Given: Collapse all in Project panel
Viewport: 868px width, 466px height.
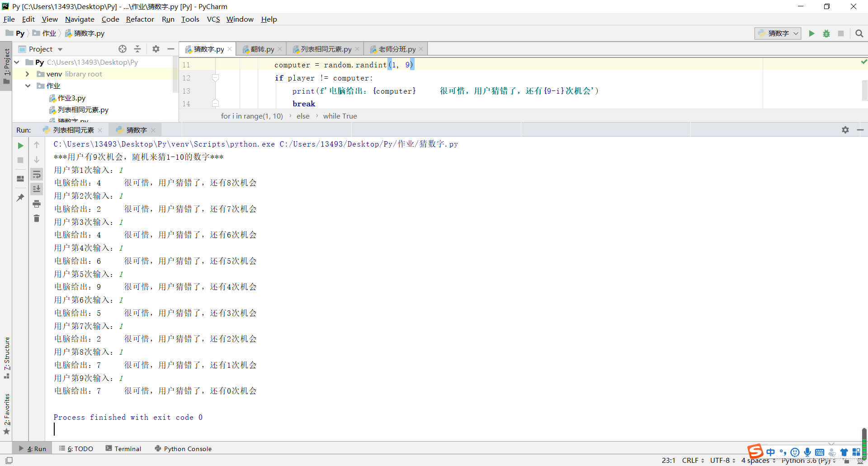Looking at the screenshot, I should (137, 49).
